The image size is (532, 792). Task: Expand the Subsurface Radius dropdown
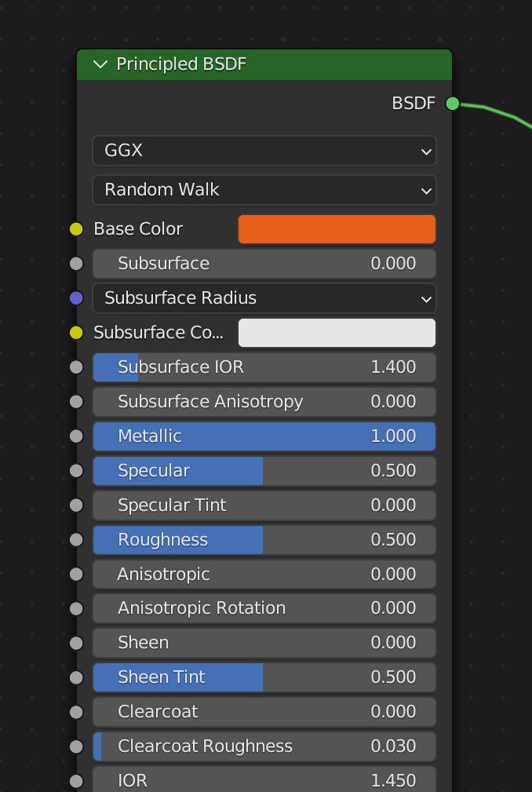tap(264, 298)
